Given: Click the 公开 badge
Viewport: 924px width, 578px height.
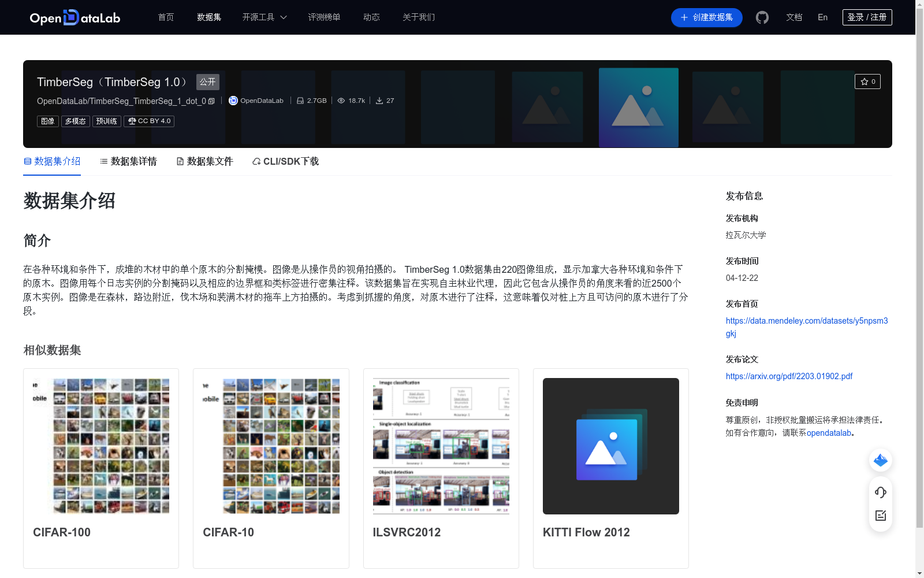Looking at the screenshot, I should point(208,82).
